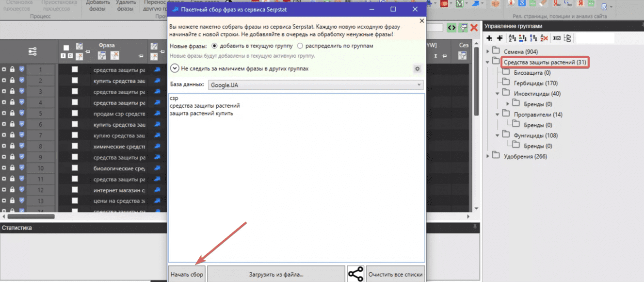This screenshot has width=644, height=282.
Task: Click the filter icon under Фраза header
Action: (x=102, y=56)
